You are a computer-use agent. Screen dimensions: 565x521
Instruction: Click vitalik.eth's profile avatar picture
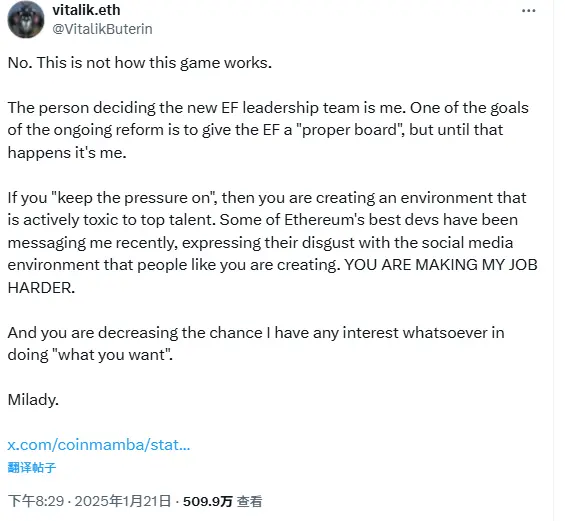point(26,20)
